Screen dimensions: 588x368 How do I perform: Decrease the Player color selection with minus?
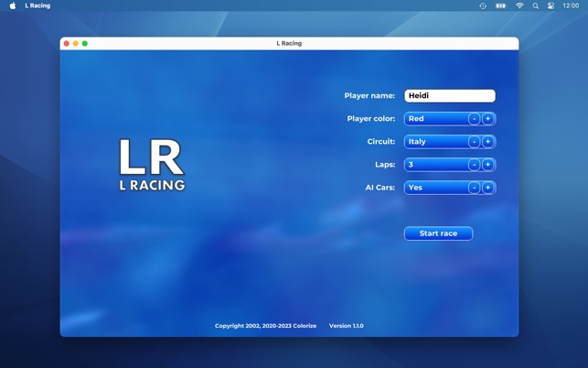[x=474, y=119]
